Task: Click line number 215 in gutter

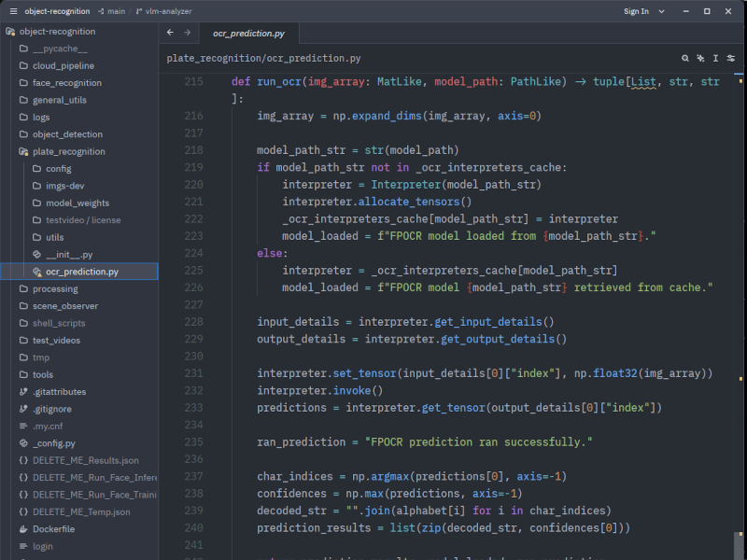Action: 193,81
